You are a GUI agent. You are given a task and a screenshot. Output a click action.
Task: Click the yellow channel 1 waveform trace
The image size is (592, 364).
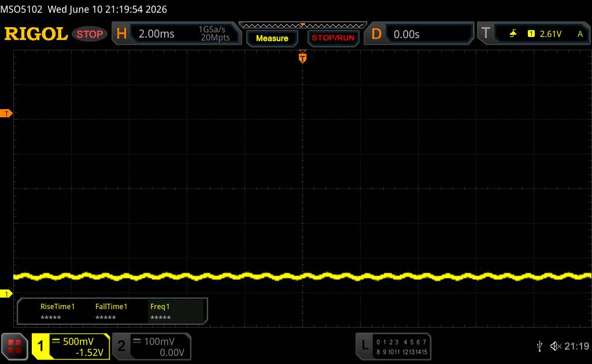(x=302, y=277)
